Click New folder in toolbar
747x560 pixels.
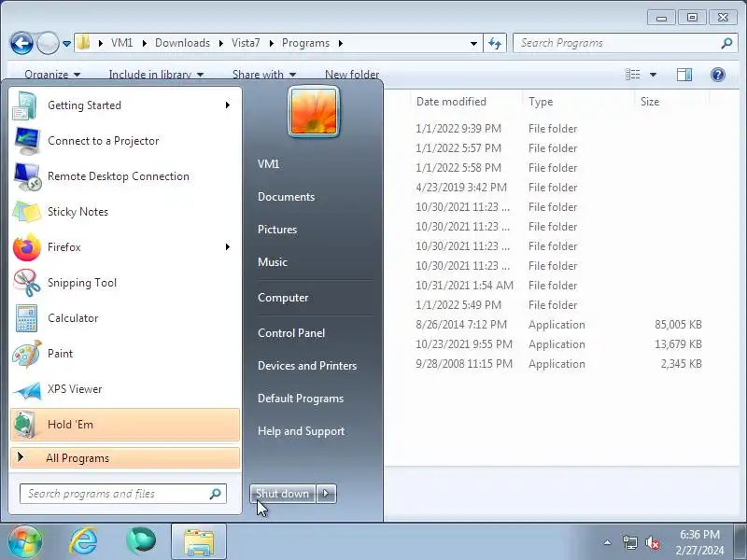click(x=352, y=75)
